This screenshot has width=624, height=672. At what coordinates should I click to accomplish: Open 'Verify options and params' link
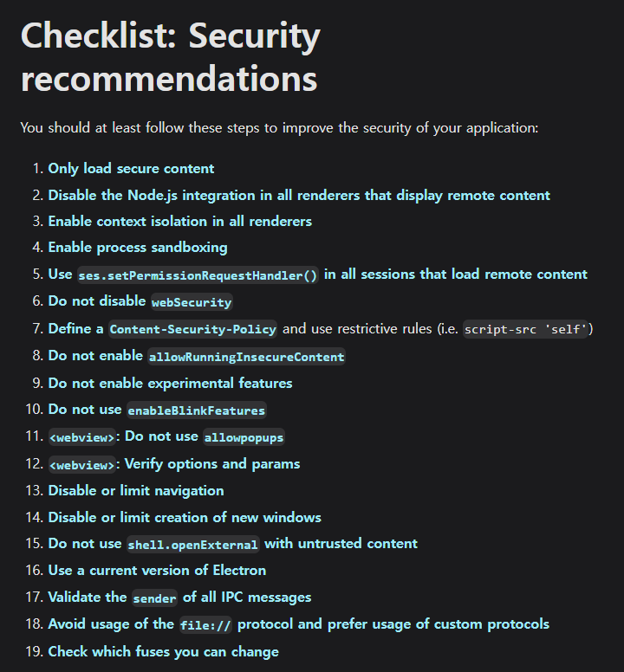click(x=174, y=464)
